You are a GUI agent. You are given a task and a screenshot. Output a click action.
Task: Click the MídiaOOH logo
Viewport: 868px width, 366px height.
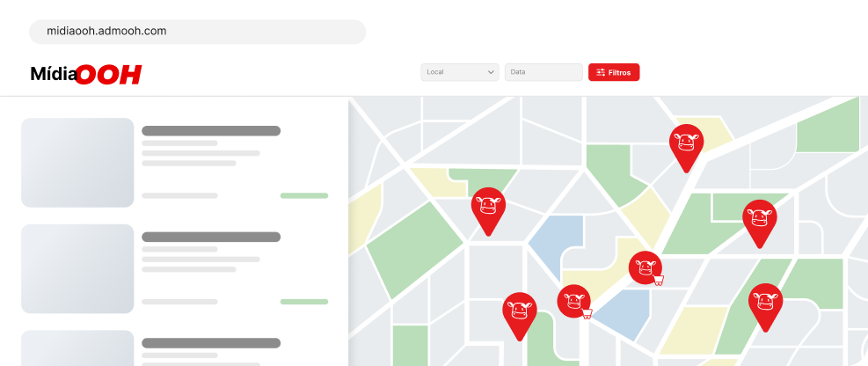[86, 75]
